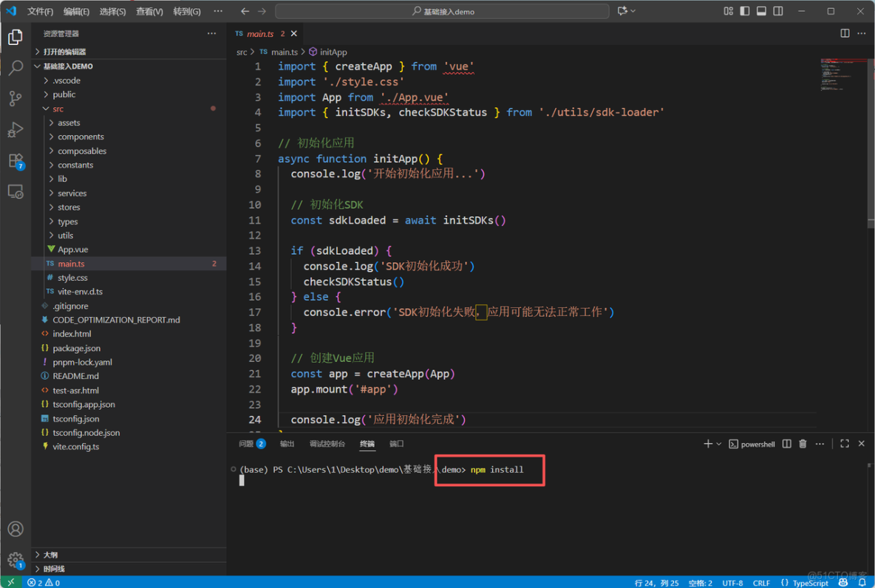This screenshot has height=588, width=875.
Task: Collapse the src folder
Action: (x=58, y=109)
